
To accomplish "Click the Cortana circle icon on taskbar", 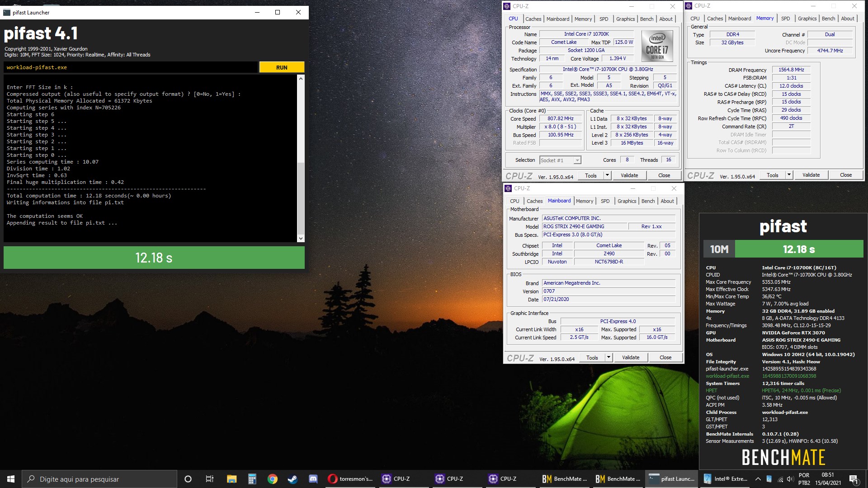I will pyautogui.click(x=188, y=479).
